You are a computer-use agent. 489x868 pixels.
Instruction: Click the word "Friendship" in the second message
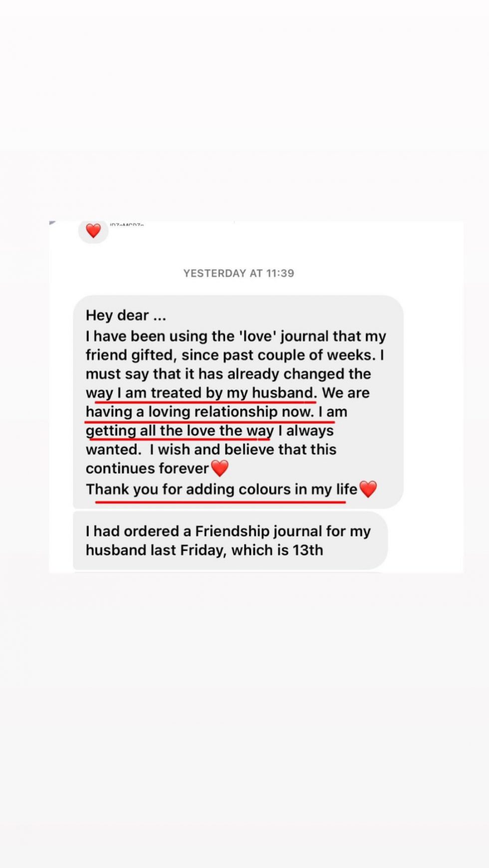pos(232,531)
